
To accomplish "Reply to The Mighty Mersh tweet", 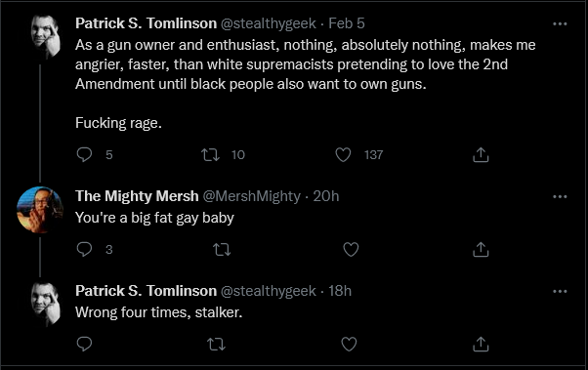I will tap(84, 249).
